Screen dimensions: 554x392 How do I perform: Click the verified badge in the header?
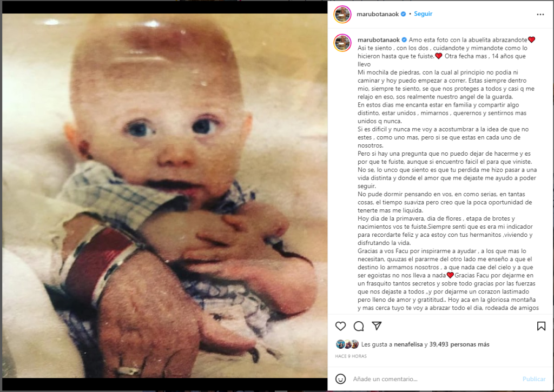tap(403, 14)
